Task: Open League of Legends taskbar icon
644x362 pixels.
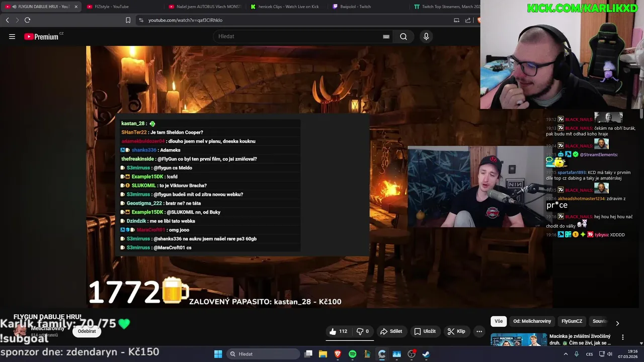Action: pos(367,354)
